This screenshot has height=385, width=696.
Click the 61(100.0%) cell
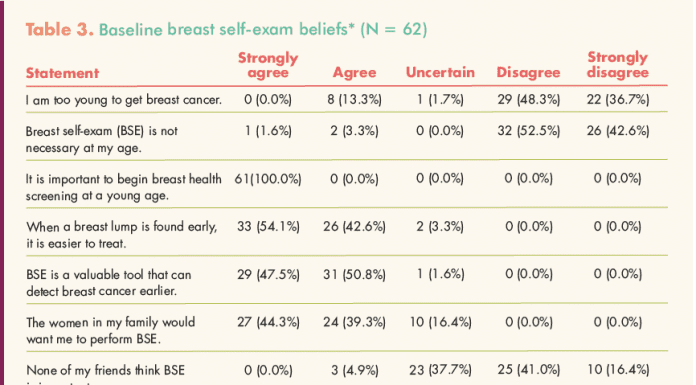tap(268, 179)
